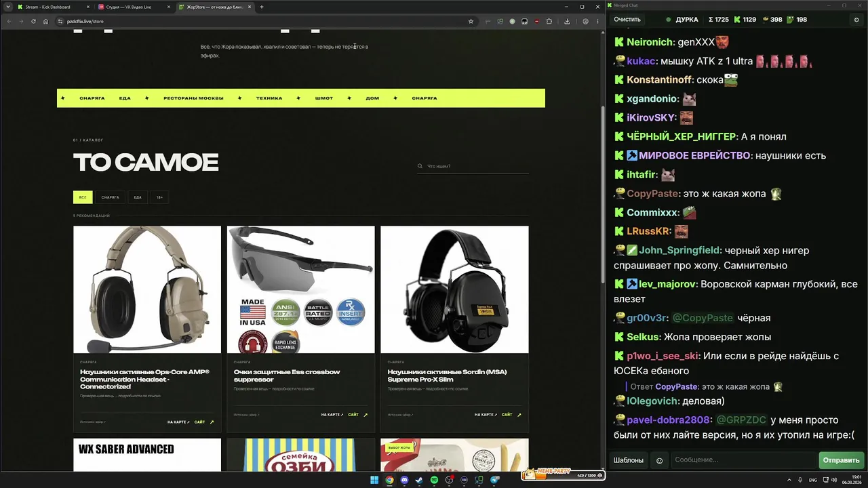Open Discord from the taskbar
Viewport: 868px width, 488px height.
[x=404, y=480]
